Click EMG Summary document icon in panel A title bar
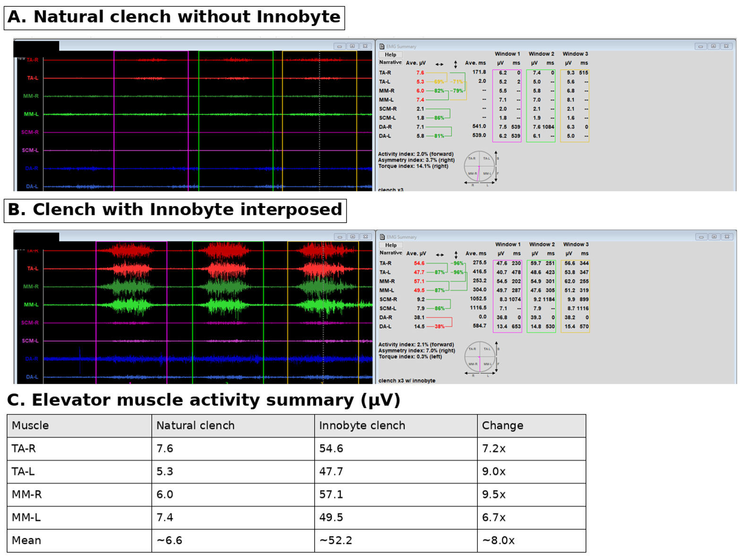Screen dimensions: 740x560 [382, 46]
